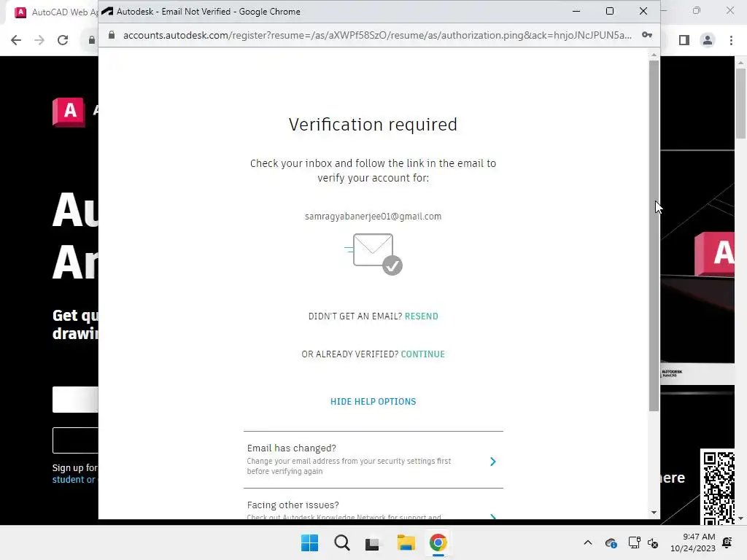The height and width of the screenshot is (560, 747).
Task: Maximize the Autodesk popup window
Action: pyautogui.click(x=609, y=11)
